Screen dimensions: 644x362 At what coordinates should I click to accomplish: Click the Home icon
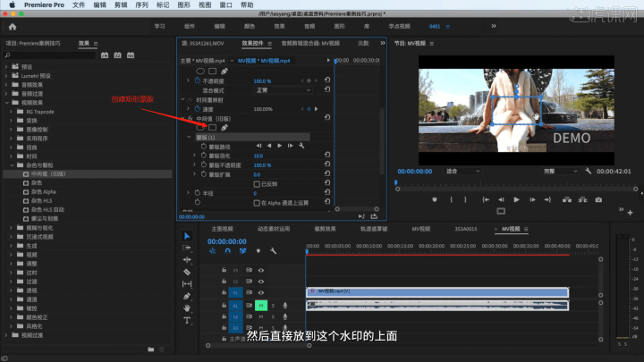(13, 27)
